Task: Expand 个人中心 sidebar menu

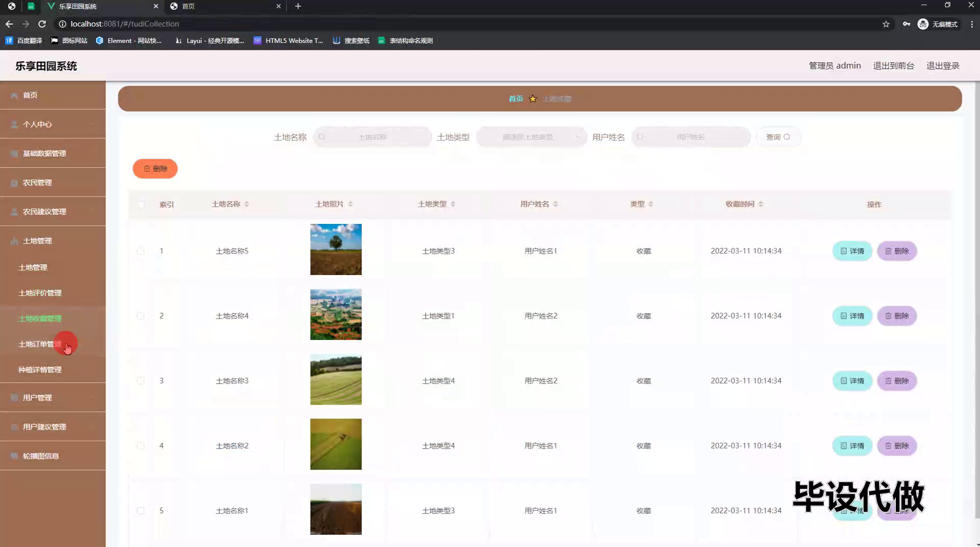Action: tap(53, 124)
